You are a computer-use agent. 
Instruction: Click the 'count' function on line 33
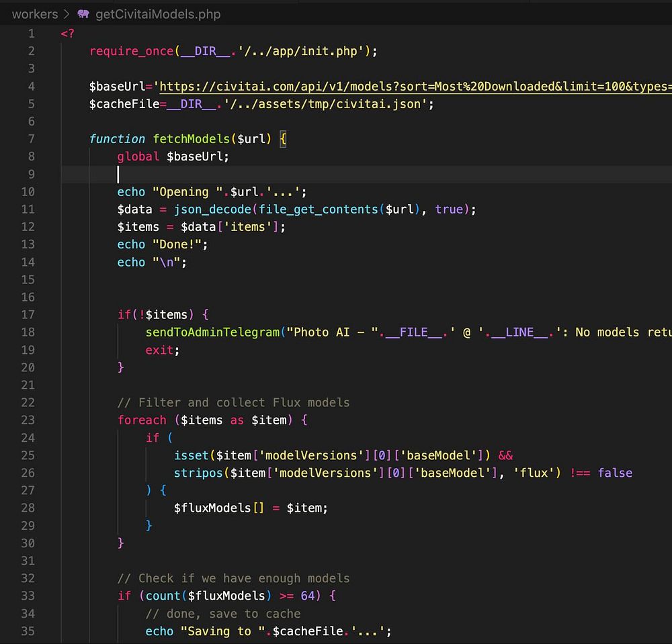(x=163, y=596)
